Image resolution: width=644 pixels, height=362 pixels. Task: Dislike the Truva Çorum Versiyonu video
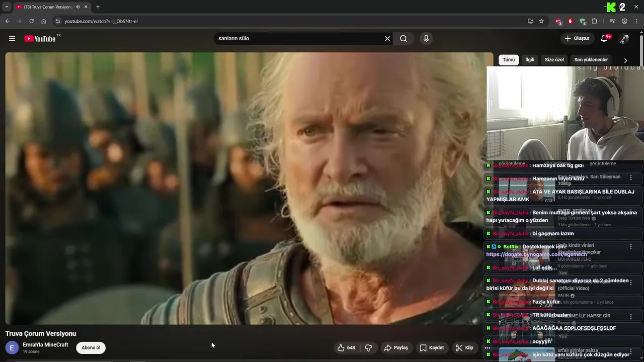click(x=368, y=348)
